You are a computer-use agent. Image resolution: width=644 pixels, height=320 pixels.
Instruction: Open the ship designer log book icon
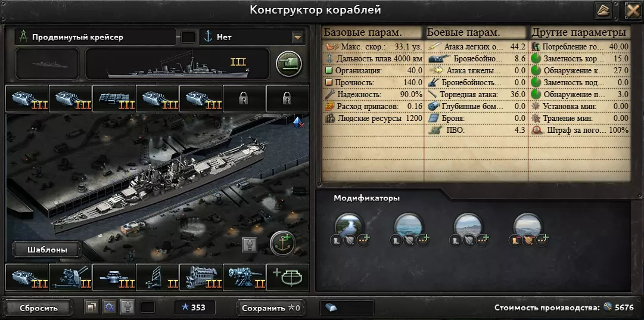(603, 10)
